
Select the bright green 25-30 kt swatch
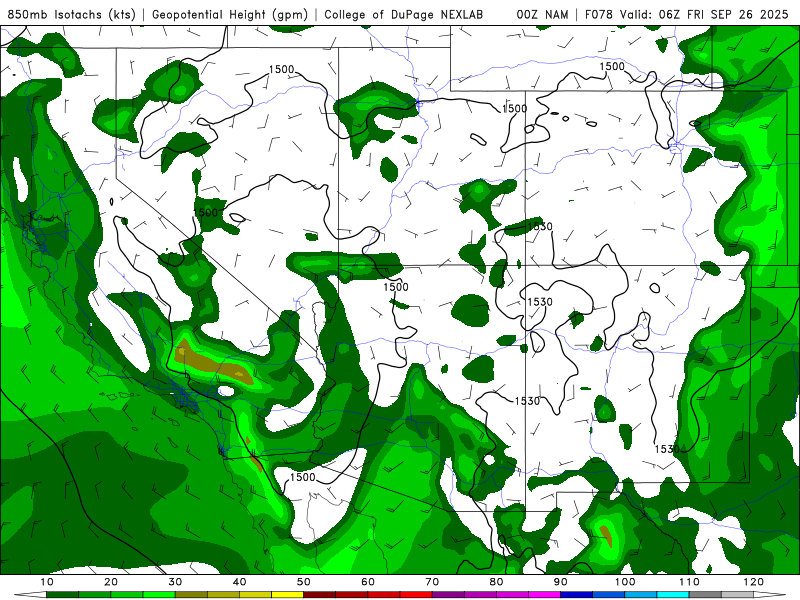pos(159,595)
